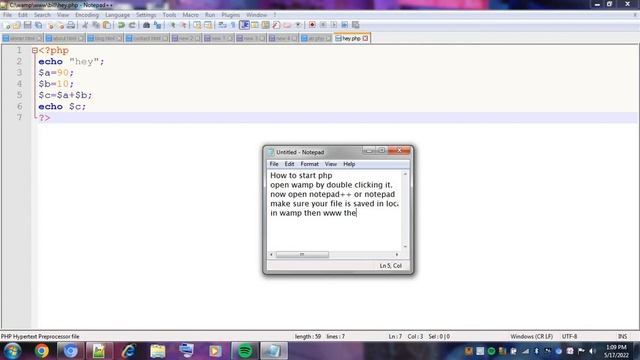Click the 'echo $c;' code line
Screen dimensions: 640x360
[x=62, y=107]
